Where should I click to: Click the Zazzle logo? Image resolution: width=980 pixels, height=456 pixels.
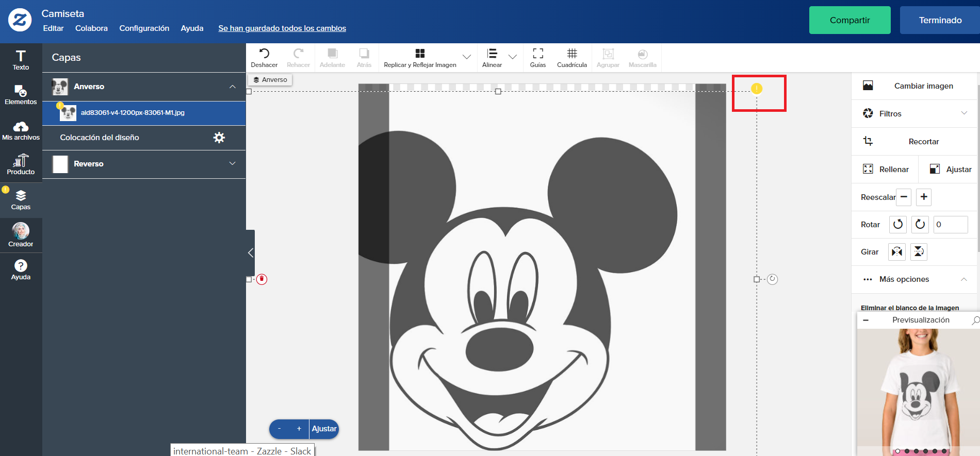point(20,20)
